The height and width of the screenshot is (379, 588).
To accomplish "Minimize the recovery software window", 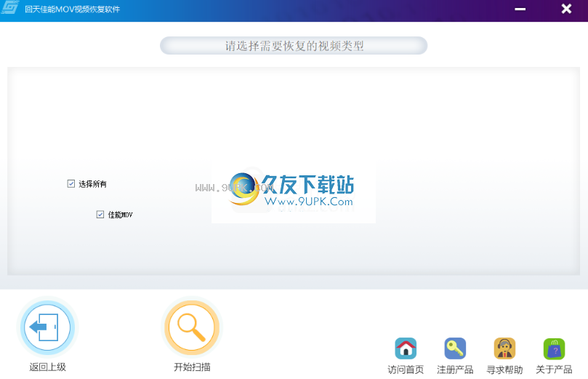I will tap(520, 9).
